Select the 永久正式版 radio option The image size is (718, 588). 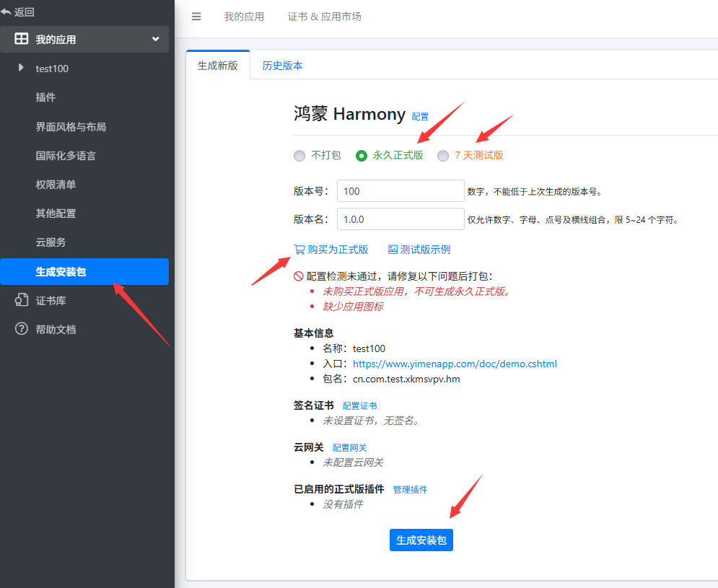point(362,156)
